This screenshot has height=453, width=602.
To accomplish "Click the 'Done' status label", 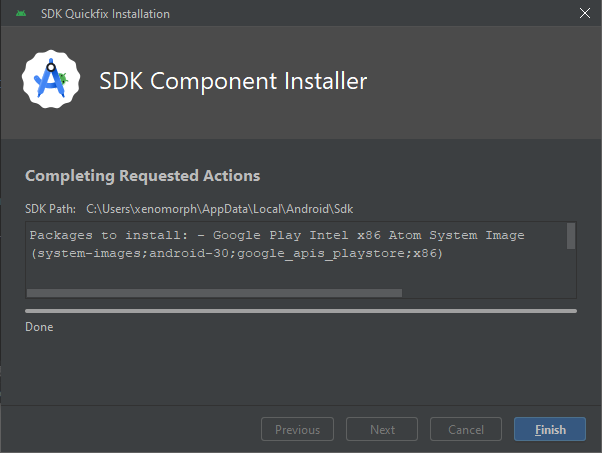I will coord(39,327).
